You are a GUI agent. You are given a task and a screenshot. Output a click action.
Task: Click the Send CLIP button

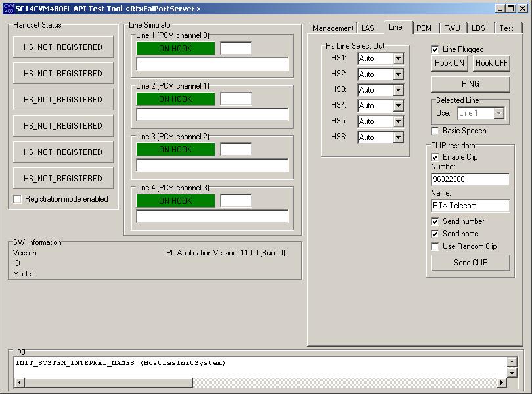pos(470,263)
